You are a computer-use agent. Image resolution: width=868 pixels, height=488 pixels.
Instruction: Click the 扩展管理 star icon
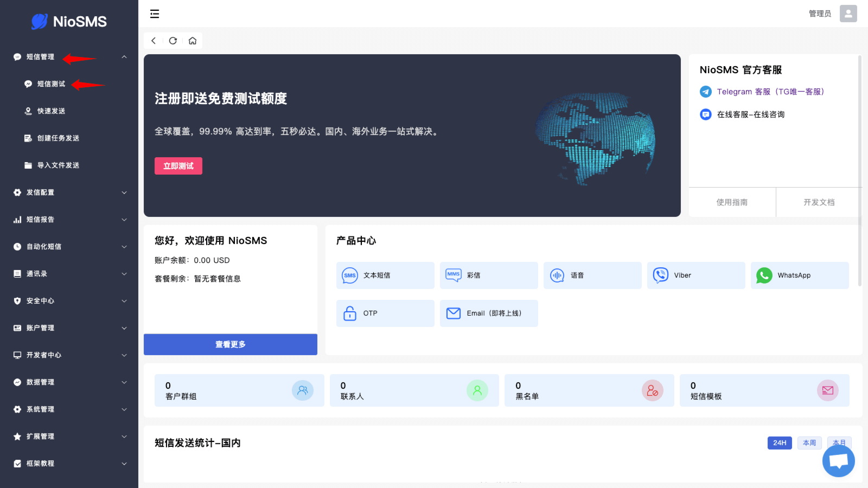17,436
